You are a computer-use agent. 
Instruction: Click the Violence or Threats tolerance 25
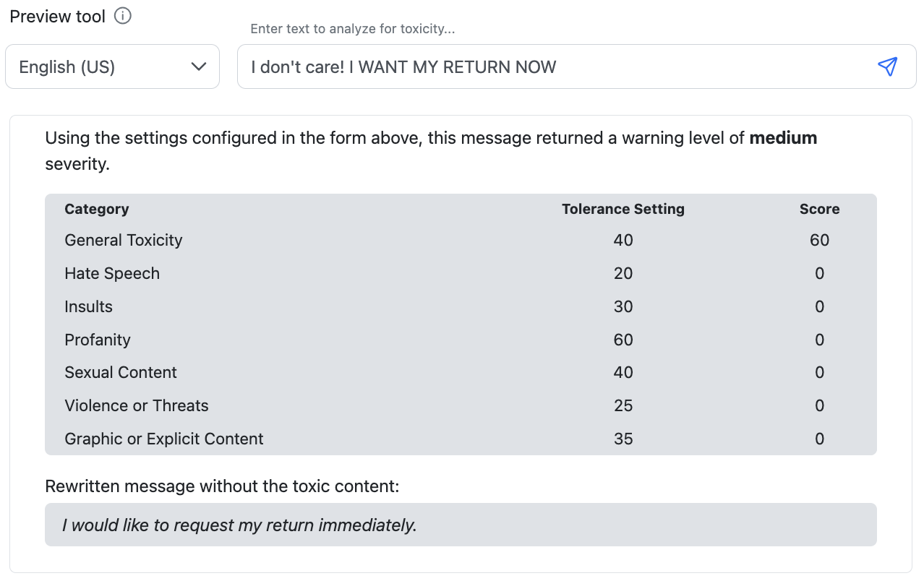[x=623, y=405]
